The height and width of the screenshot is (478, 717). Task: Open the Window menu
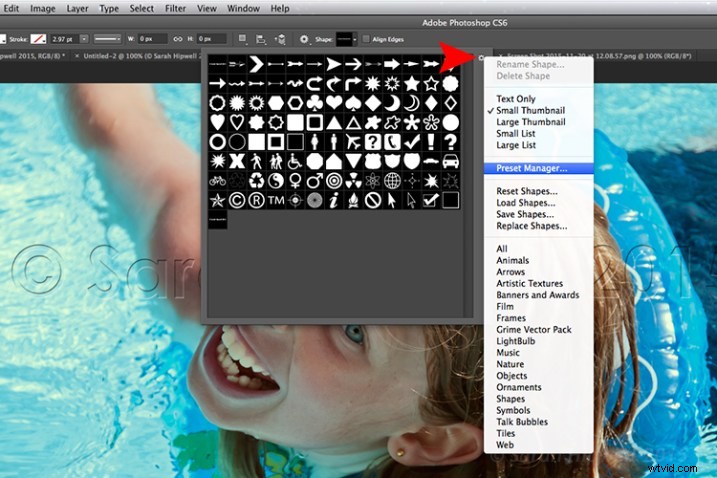[243, 8]
